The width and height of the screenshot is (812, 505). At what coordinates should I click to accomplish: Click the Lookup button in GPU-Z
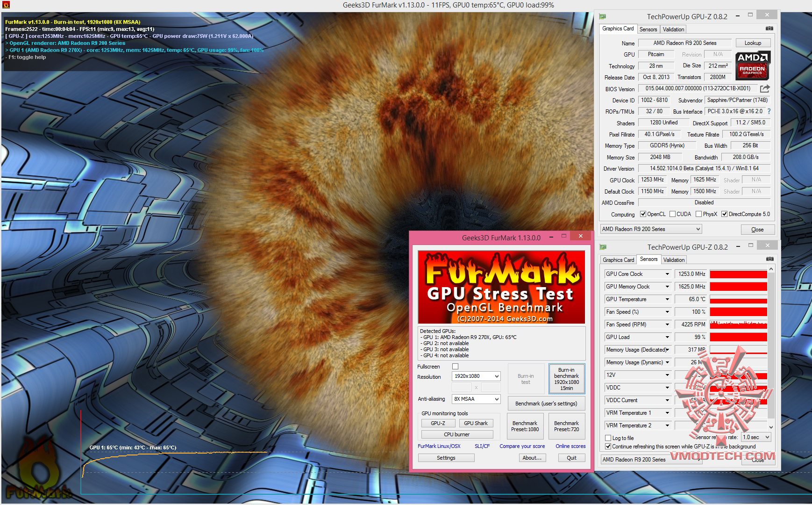pyautogui.click(x=753, y=43)
